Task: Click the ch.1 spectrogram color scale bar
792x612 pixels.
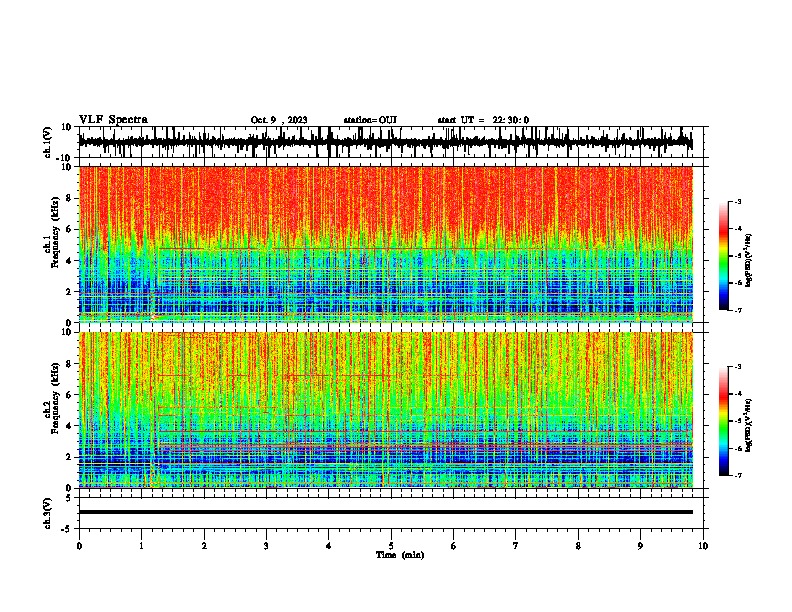Action: (x=724, y=256)
